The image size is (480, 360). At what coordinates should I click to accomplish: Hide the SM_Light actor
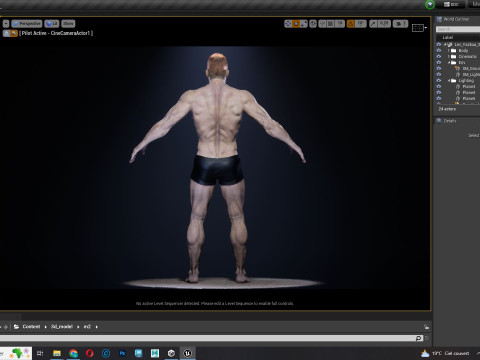tap(439, 74)
